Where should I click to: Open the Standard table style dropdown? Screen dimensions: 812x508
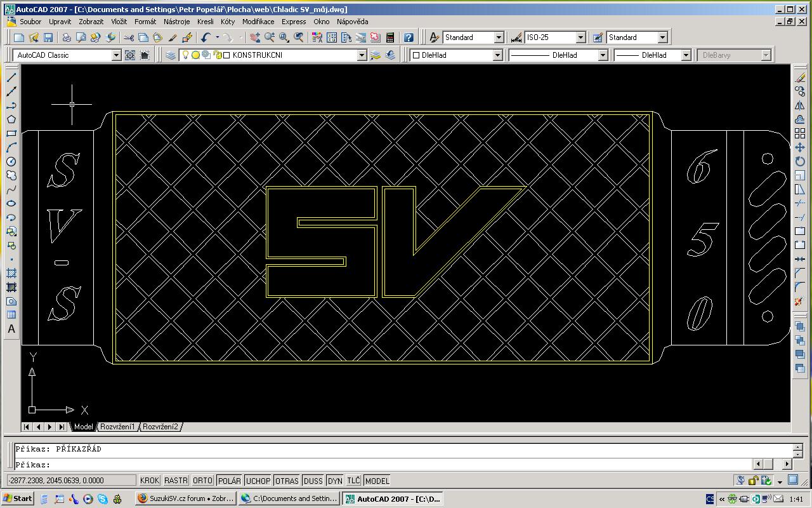click(662, 37)
